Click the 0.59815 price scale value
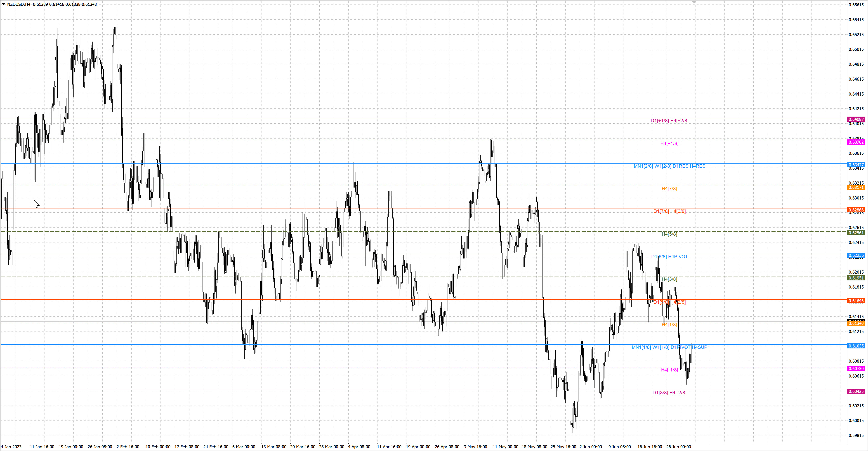The image size is (868, 451). pos(856,435)
